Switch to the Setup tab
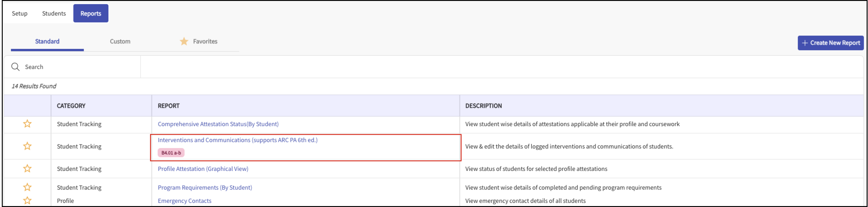Screen dimensions: 868x207 pyautogui.click(x=20, y=13)
